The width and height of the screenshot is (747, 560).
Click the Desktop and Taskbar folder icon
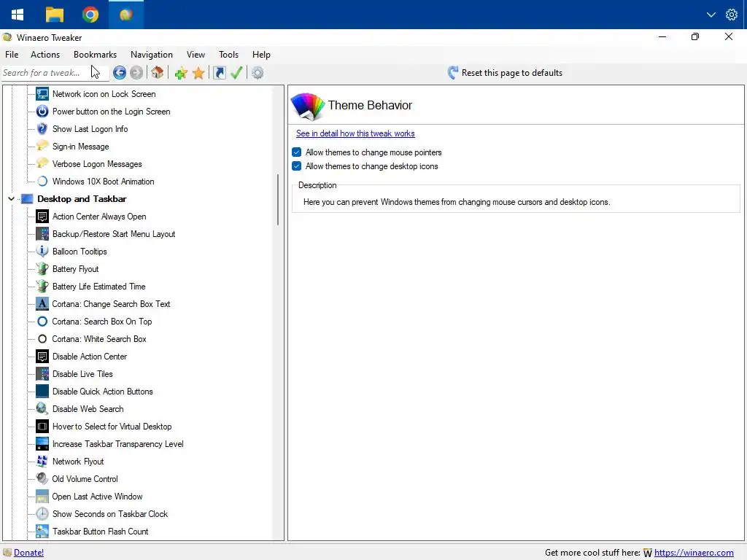[27, 199]
